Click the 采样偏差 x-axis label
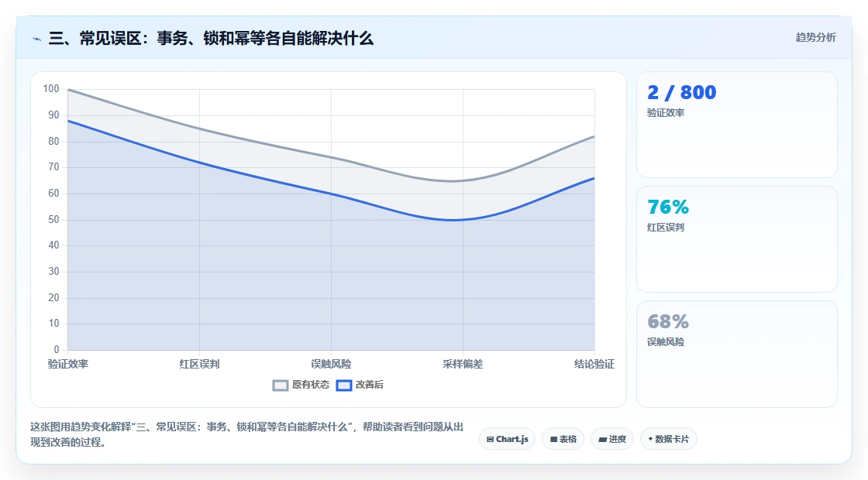This screenshot has width=868, height=480. 463,364
